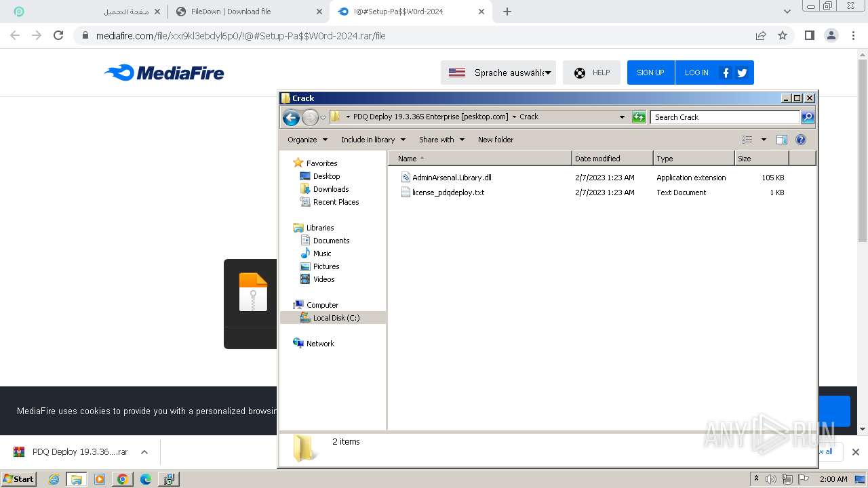Select Desktop in Favorites
868x488 pixels.
(x=325, y=176)
